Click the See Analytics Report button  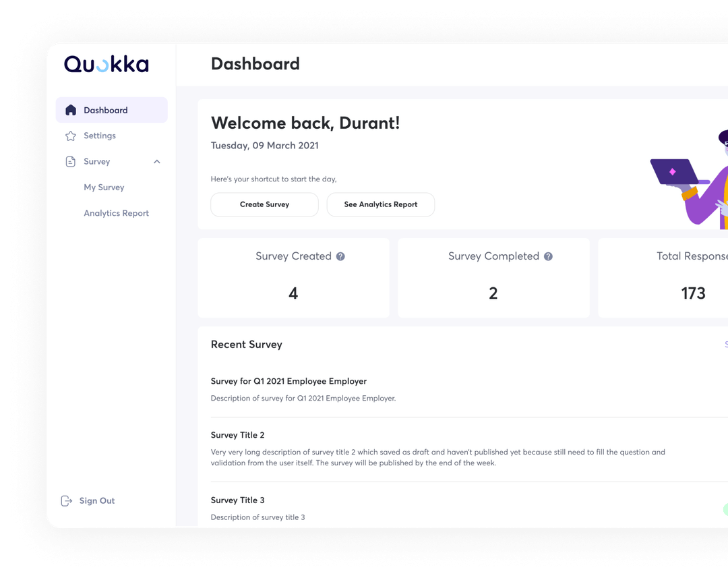(381, 204)
